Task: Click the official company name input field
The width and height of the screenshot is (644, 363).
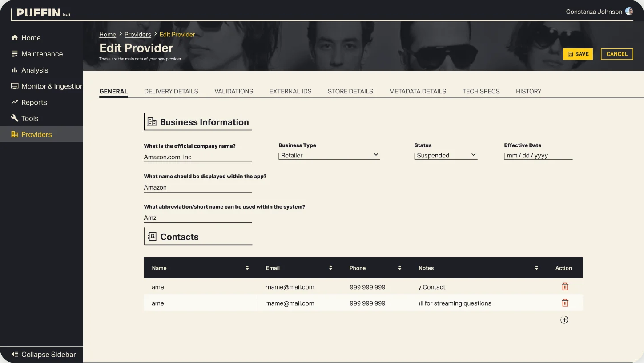Action: pyautogui.click(x=198, y=157)
